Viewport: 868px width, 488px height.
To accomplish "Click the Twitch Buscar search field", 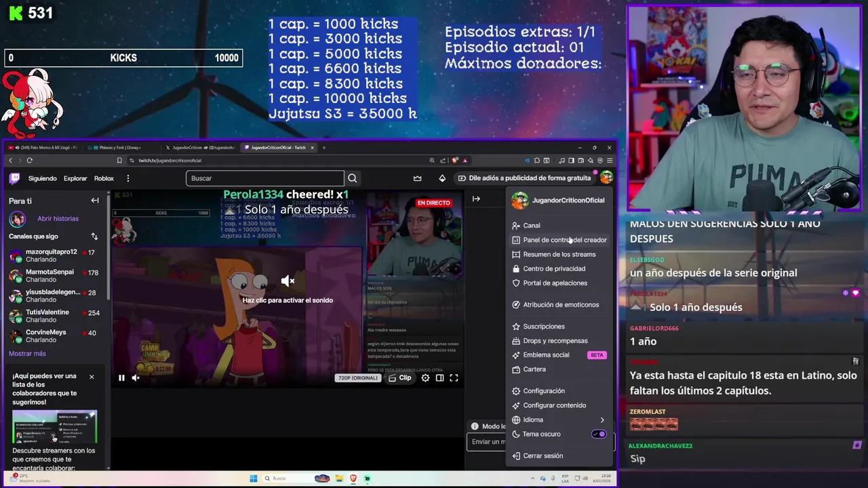I will click(265, 178).
